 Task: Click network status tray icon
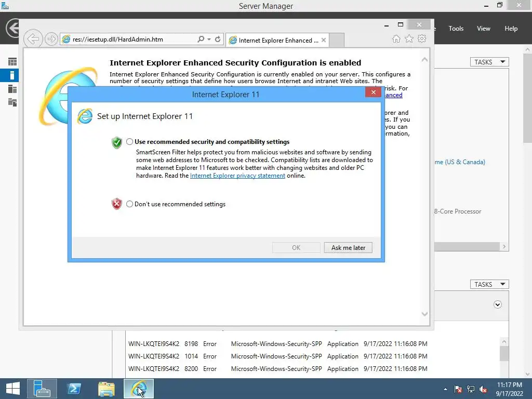pos(471,389)
